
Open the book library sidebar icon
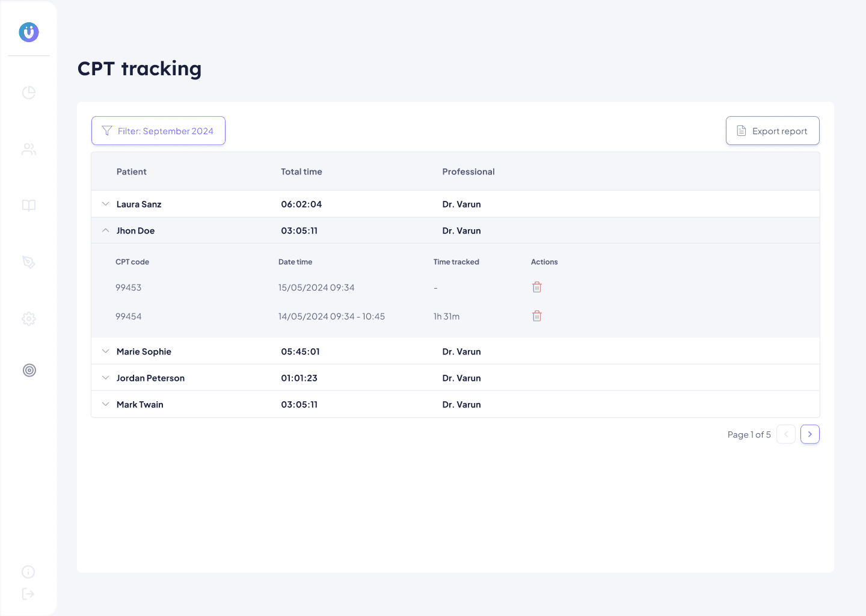pos(29,206)
